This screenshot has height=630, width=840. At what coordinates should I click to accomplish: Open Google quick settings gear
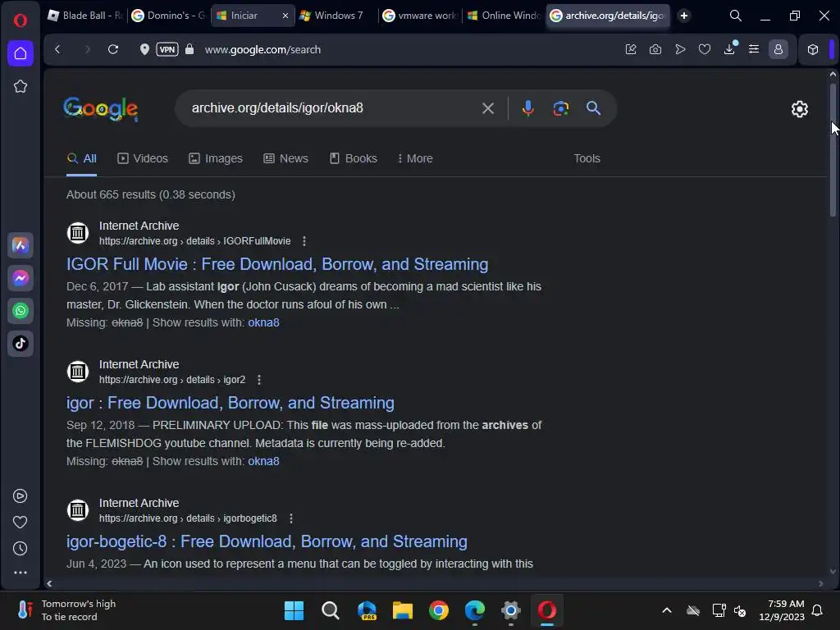coord(800,109)
